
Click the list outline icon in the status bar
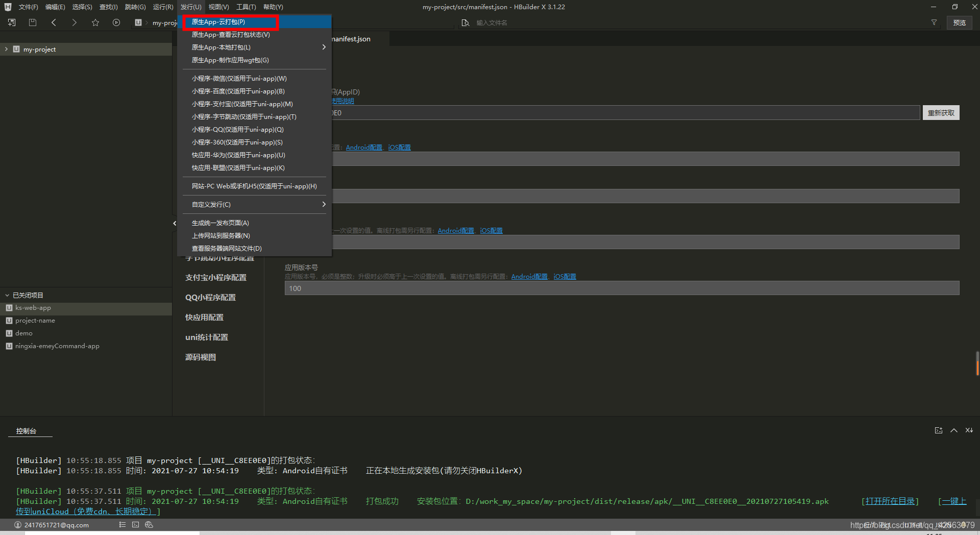point(122,524)
